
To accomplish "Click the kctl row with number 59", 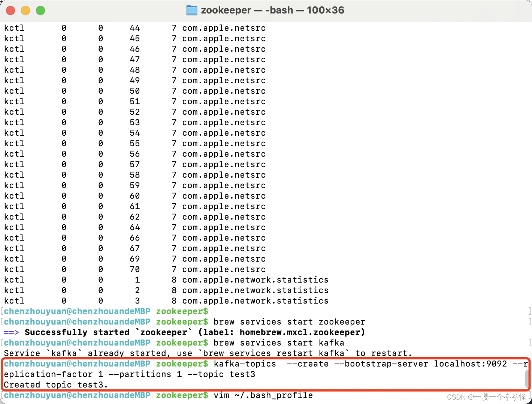I will pos(135,186).
